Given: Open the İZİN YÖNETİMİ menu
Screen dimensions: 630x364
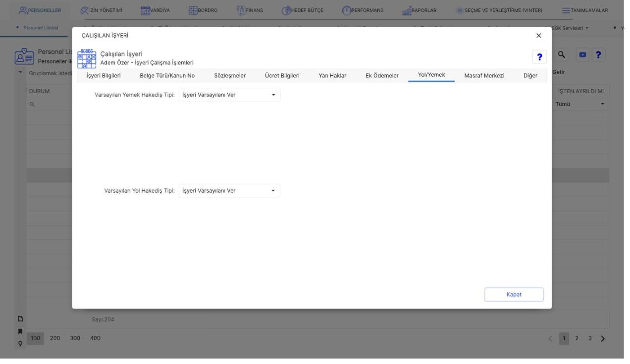Looking at the screenshot, I should [x=101, y=10].
